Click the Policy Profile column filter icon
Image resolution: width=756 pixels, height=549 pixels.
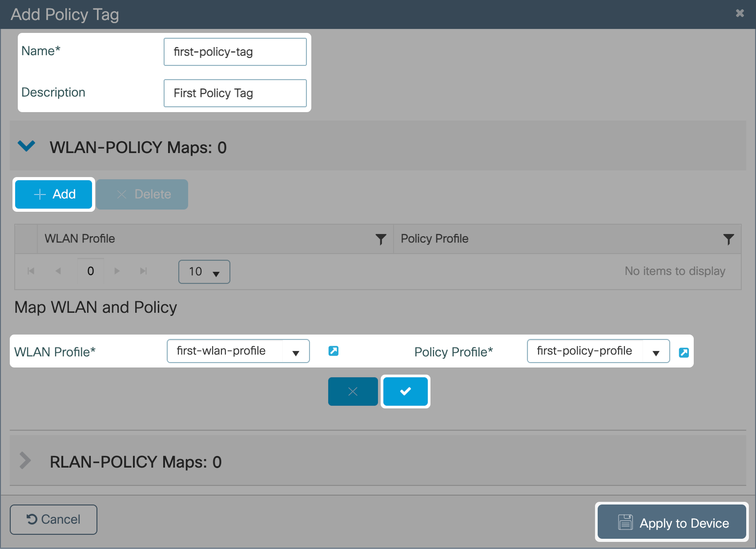[728, 239]
